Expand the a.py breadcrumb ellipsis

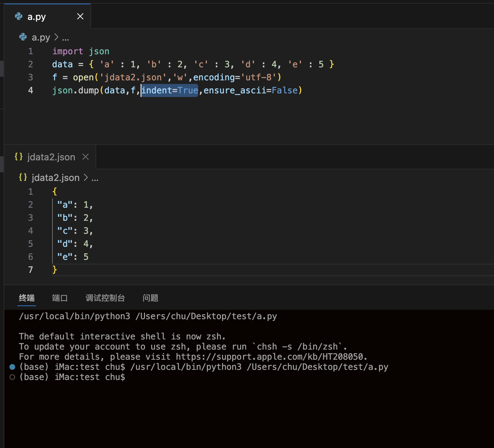65,38
